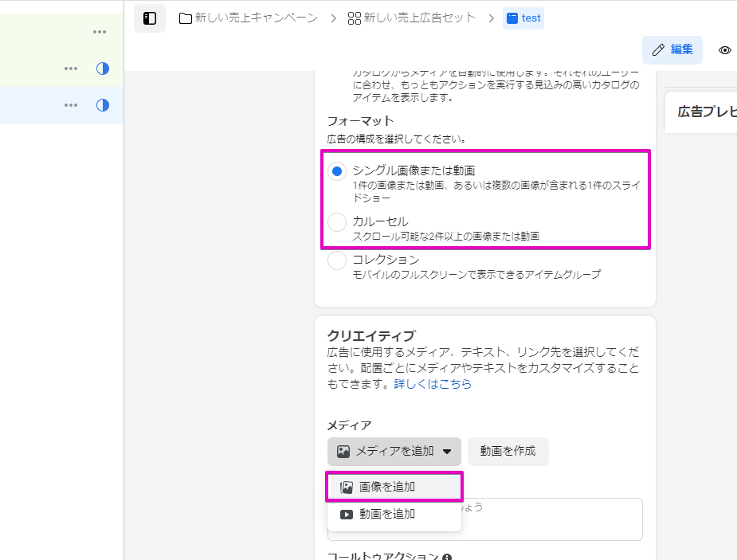The width and height of the screenshot is (737, 560).
Task: Select the test ad breadcrumb
Action: pyautogui.click(x=523, y=18)
